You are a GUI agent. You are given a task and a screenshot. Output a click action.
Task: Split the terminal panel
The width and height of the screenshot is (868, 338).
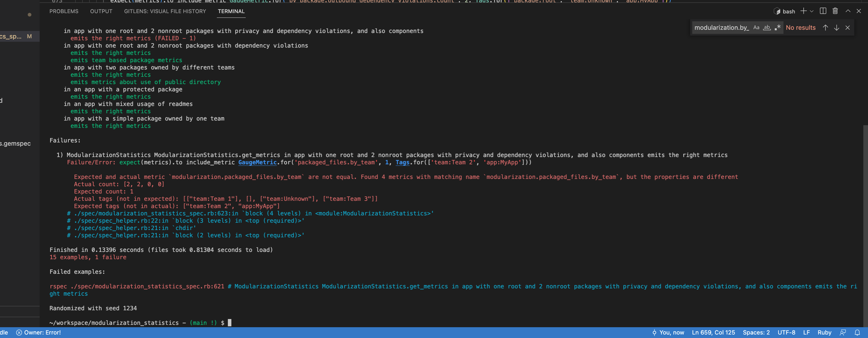pyautogui.click(x=823, y=11)
